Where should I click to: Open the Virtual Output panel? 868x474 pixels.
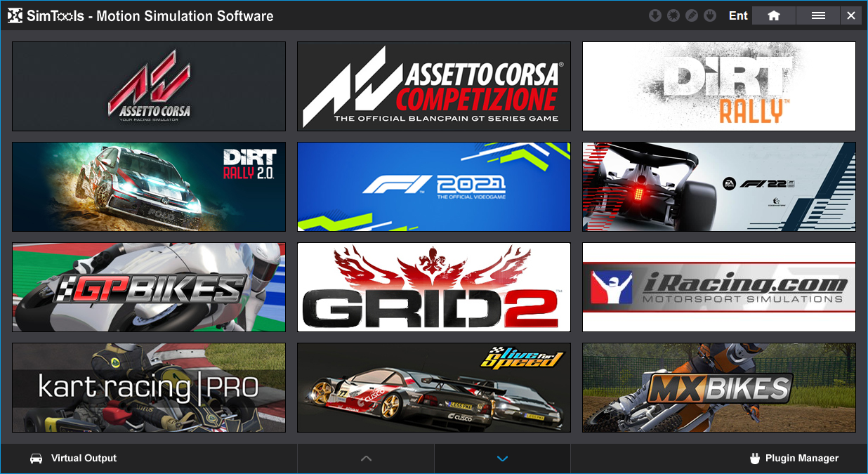(x=73, y=459)
